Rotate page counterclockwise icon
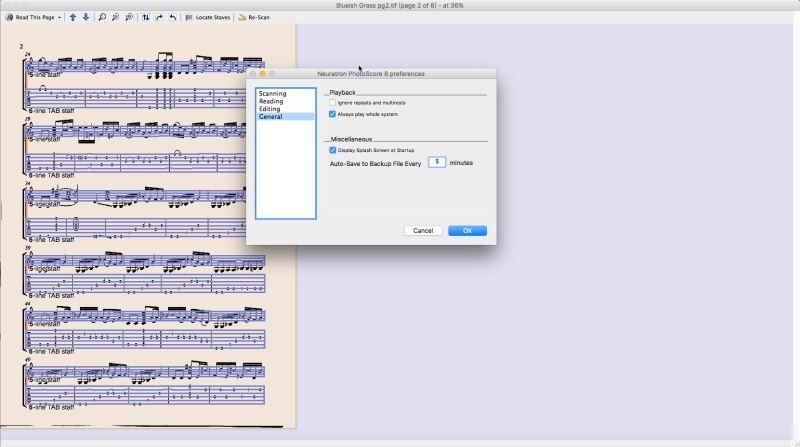Image resolution: width=800 pixels, height=447 pixels. tap(173, 17)
